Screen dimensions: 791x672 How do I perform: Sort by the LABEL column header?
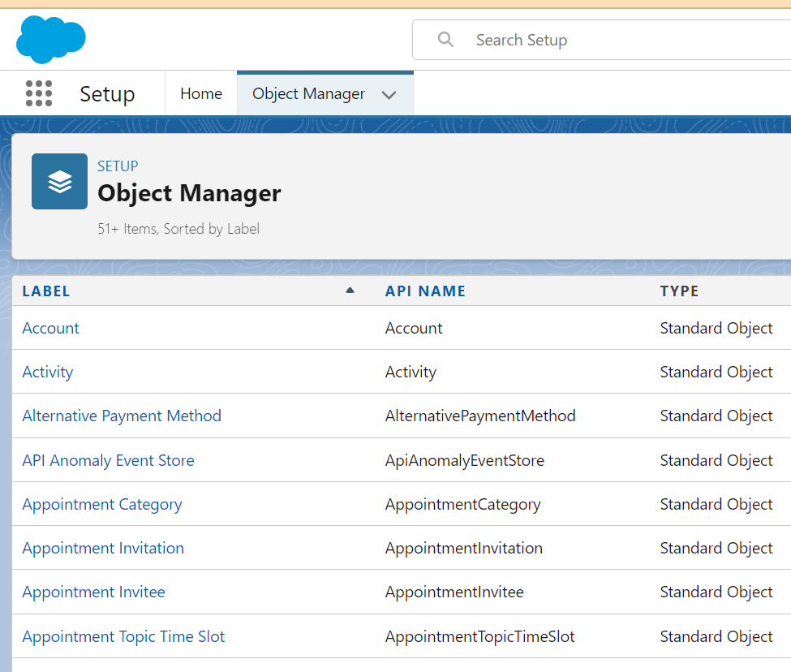tap(46, 291)
